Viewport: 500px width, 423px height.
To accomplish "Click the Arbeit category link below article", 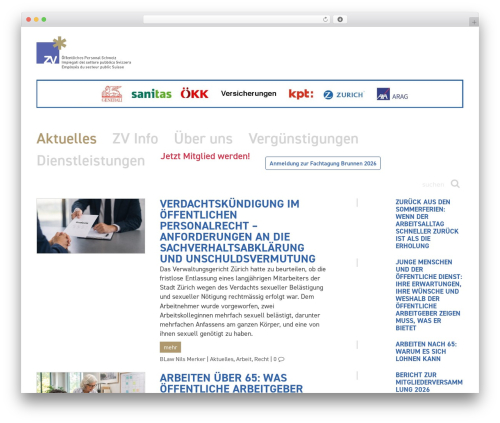I will [x=244, y=359].
